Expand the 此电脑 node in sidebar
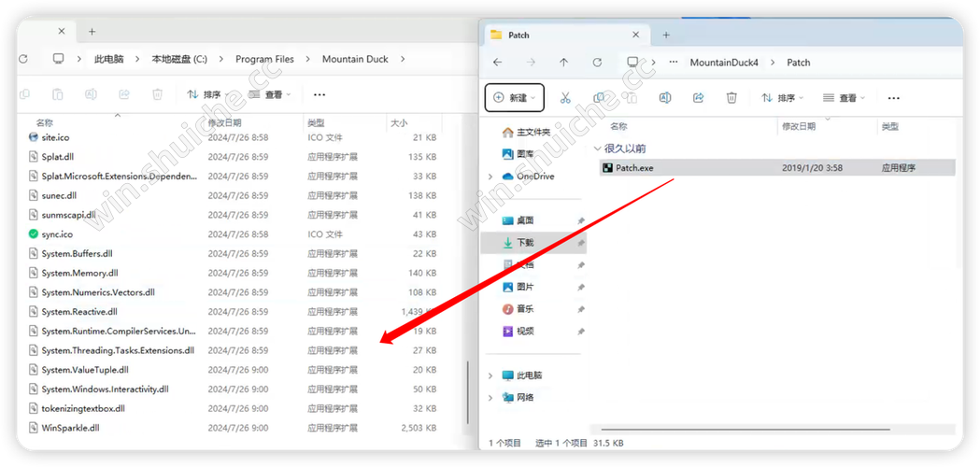 click(491, 375)
